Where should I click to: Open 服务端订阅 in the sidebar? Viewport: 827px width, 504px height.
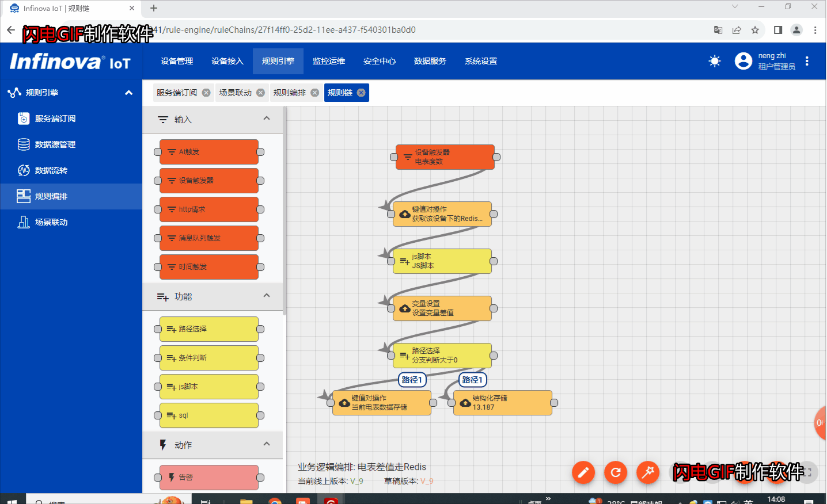point(71,119)
